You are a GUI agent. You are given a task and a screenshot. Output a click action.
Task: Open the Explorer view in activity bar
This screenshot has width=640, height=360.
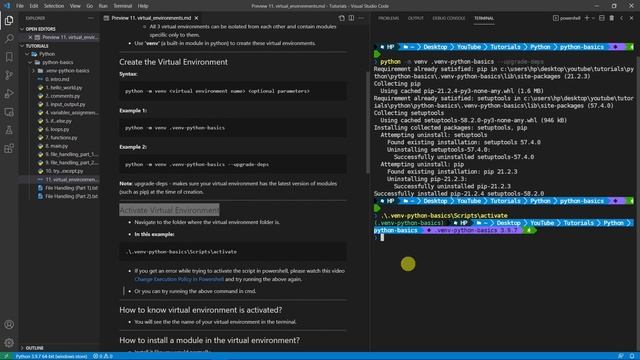click(x=9, y=20)
